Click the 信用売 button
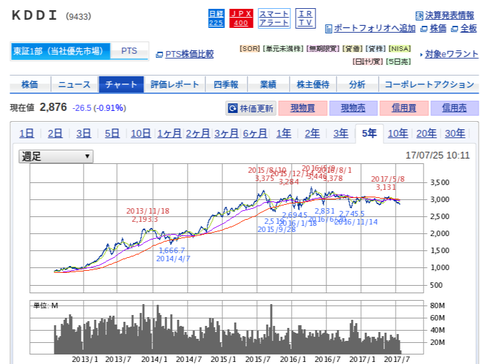The height and width of the screenshot is (364, 480). [x=455, y=108]
